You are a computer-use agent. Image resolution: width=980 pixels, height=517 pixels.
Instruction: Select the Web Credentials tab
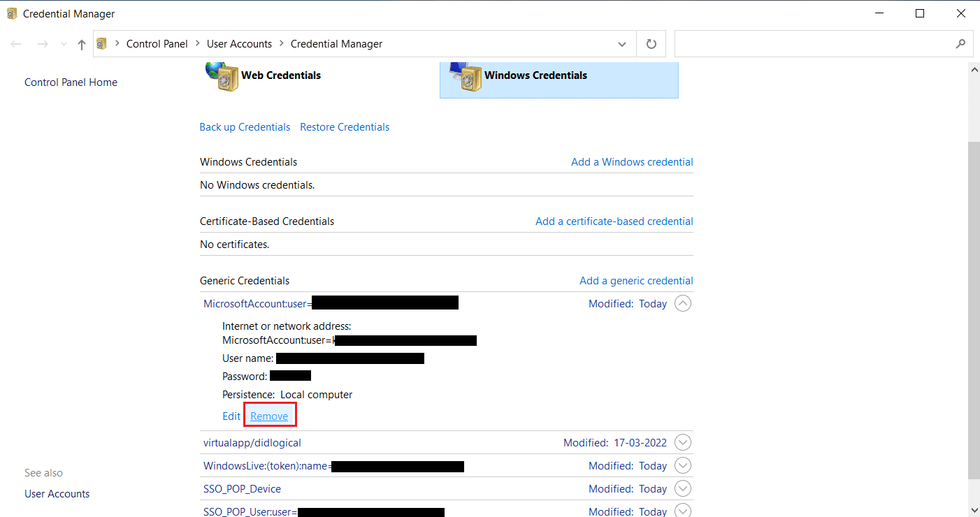point(280,75)
